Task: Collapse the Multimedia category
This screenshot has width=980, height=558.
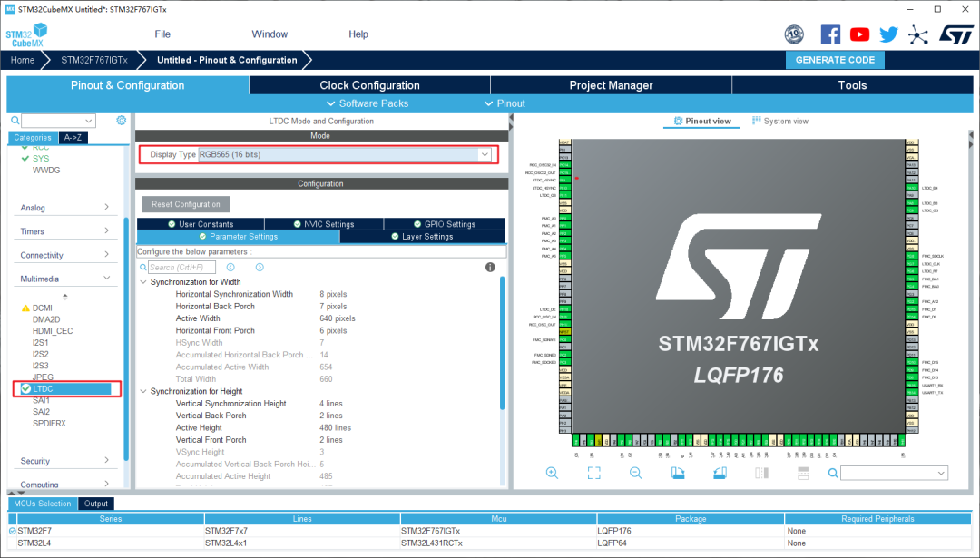Action: 64,279
